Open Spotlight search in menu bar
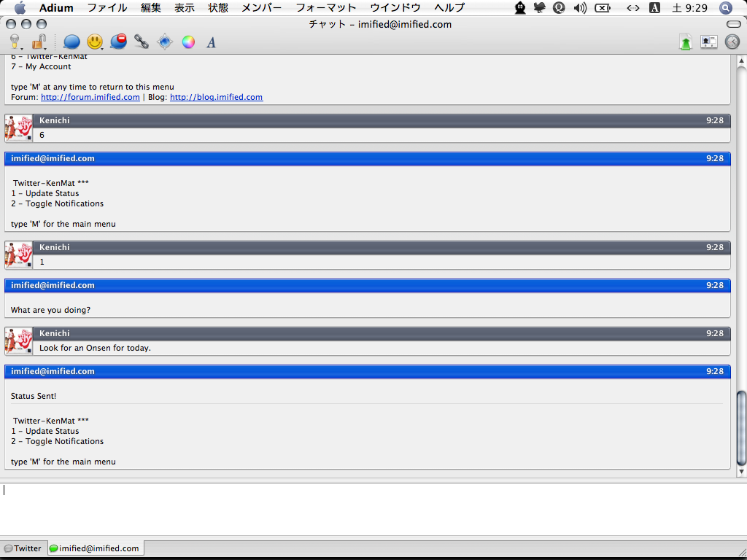Viewport: 747px width, 560px height. click(x=725, y=7)
